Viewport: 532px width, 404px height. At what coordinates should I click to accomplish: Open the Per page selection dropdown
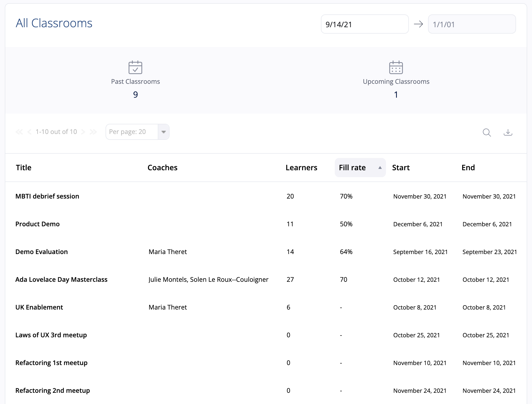tap(164, 132)
